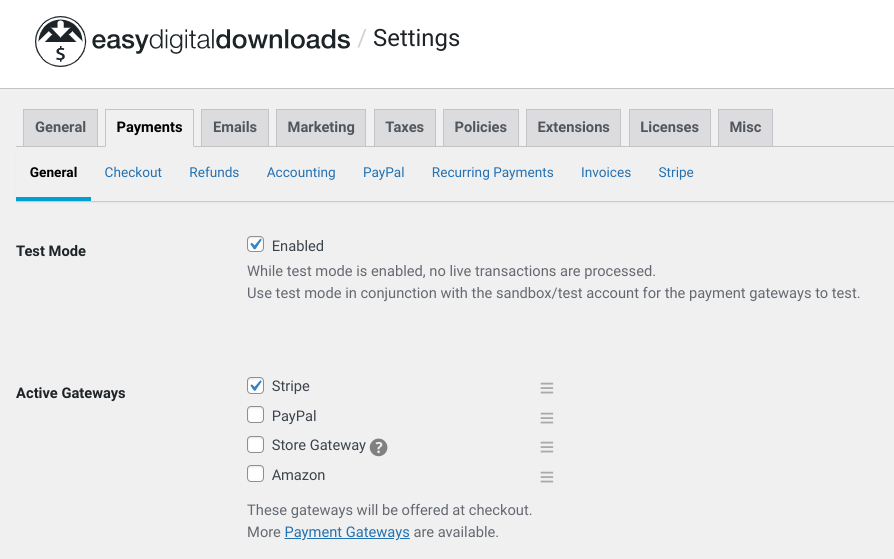This screenshot has height=559, width=894.
Task: Select the Stripe sub-section link
Action: coord(675,172)
